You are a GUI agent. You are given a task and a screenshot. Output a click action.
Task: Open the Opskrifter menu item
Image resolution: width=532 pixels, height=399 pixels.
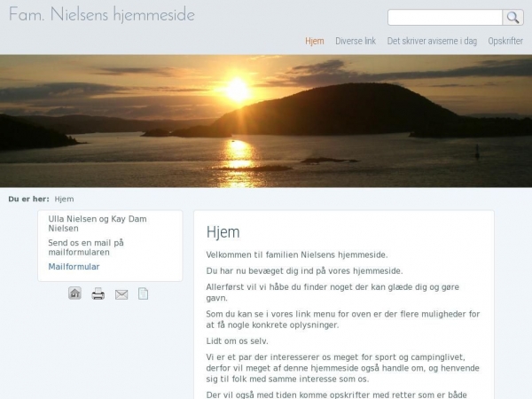(x=505, y=41)
